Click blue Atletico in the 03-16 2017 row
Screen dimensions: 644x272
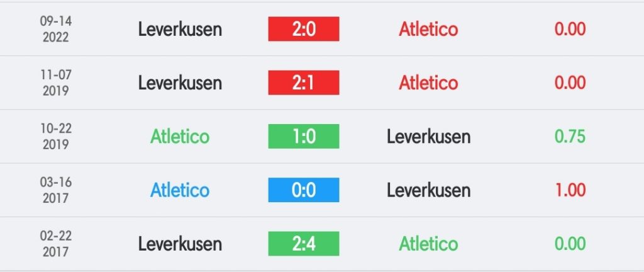(x=180, y=190)
